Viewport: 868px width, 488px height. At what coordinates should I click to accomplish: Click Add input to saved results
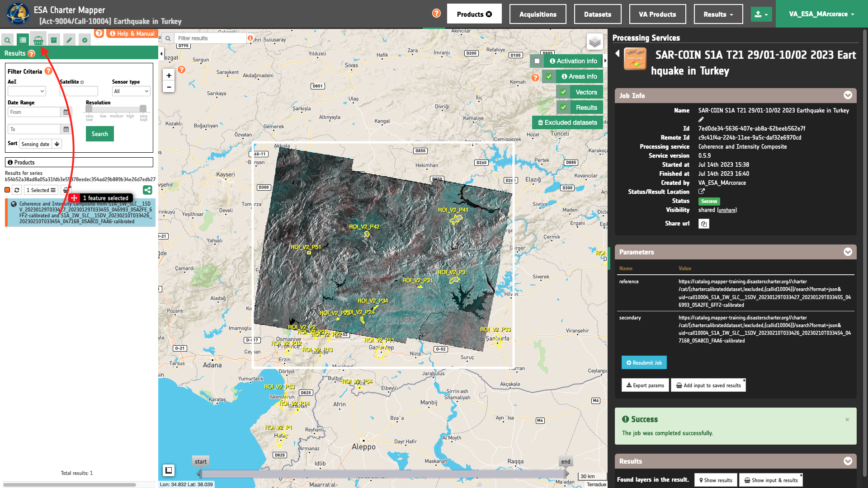(x=708, y=385)
